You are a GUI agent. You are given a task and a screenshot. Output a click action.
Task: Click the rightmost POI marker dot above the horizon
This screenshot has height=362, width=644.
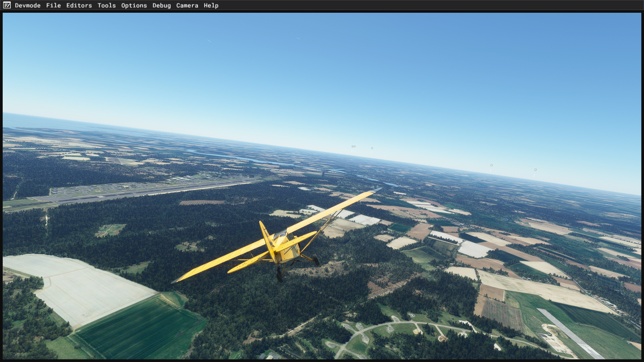pyautogui.click(x=535, y=170)
